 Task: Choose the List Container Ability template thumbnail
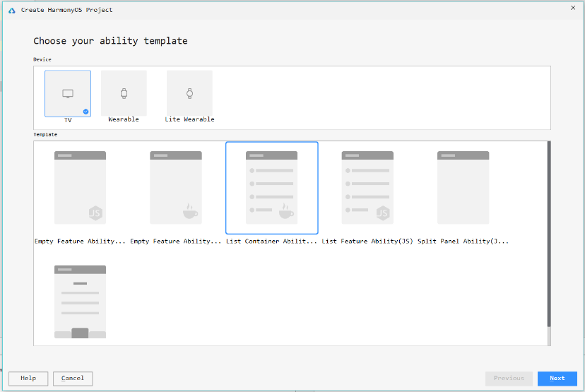coord(271,187)
